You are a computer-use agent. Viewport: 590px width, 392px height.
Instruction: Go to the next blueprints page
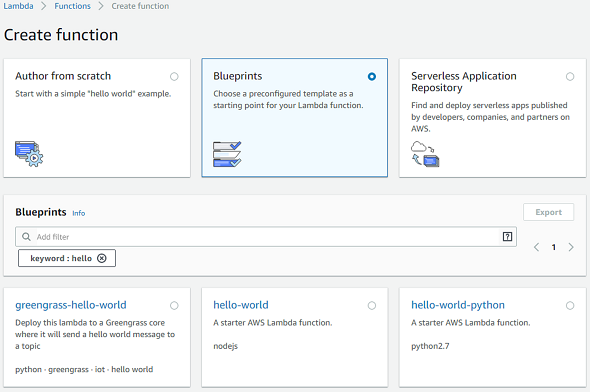click(571, 247)
